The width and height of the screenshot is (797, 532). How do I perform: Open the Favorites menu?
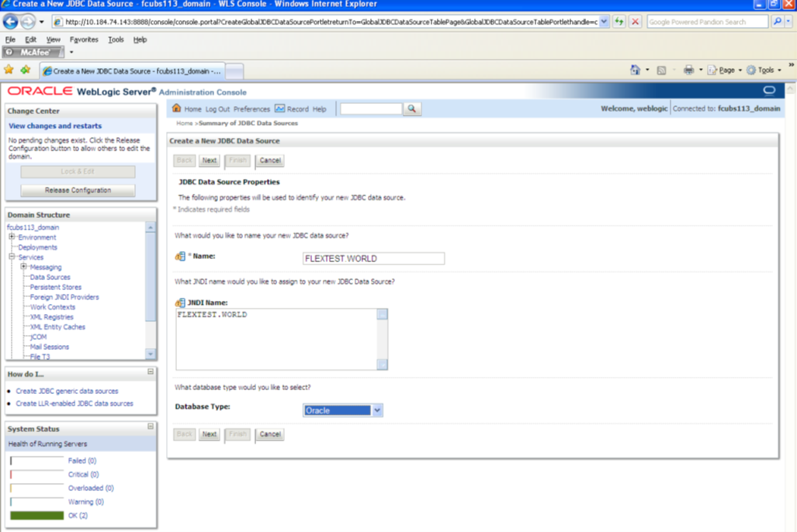(x=84, y=39)
